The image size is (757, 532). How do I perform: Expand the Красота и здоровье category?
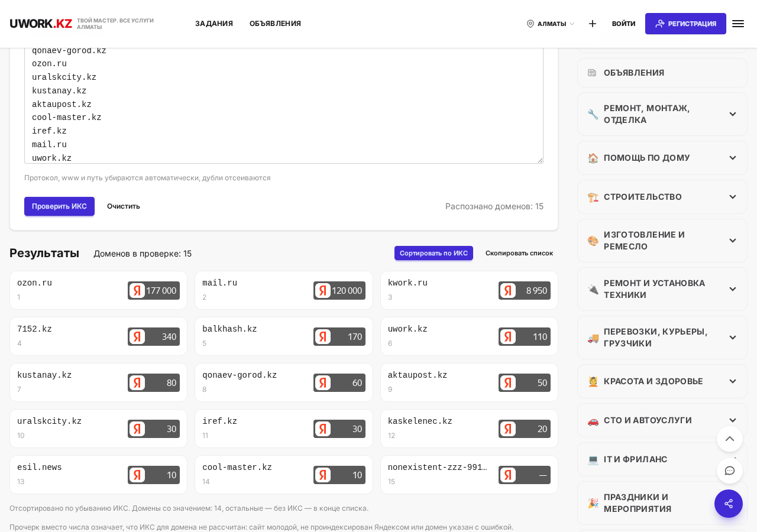click(x=732, y=381)
